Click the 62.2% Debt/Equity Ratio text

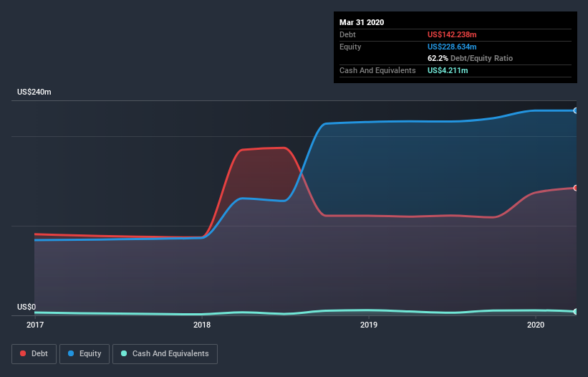pos(470,59)
